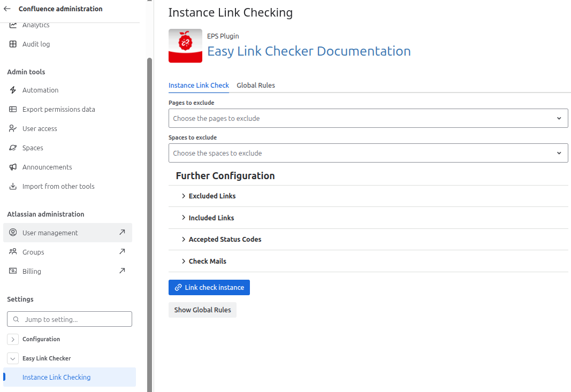Image resolution: width=571 pixels, height=392 pixels.
Task: Open User management in Atlassian administration
Action: [68, 233]
